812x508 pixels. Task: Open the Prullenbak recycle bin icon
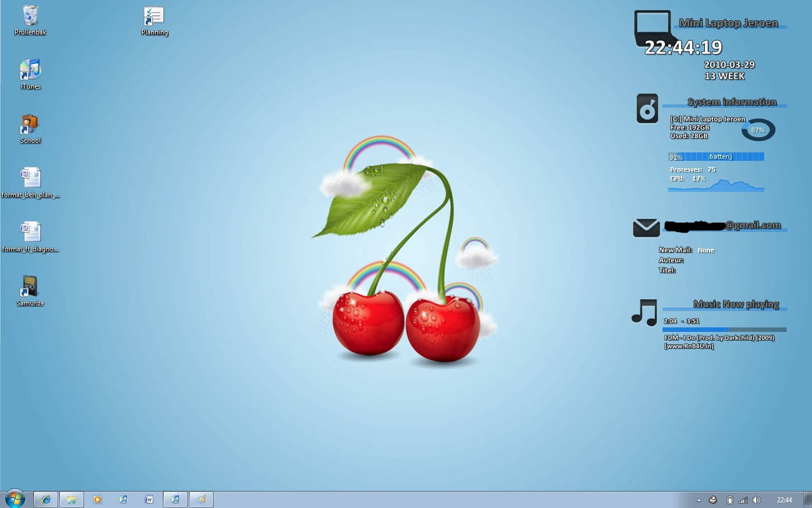31,20
